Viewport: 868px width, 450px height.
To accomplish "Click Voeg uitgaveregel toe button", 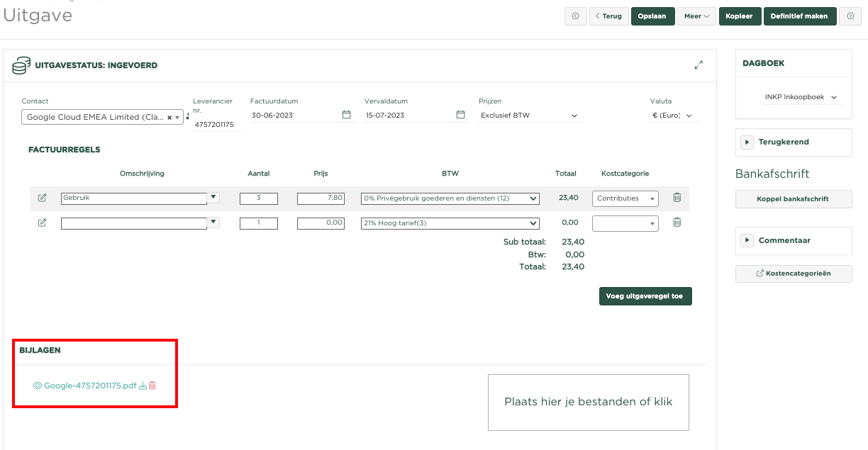I will (x=645, y=296).
